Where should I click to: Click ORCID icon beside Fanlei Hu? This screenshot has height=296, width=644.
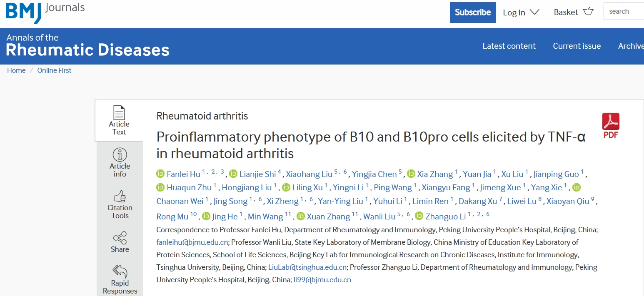161,174
